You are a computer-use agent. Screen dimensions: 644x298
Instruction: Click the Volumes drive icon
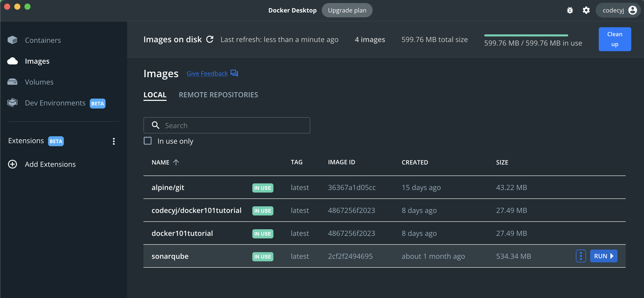pyautogui.click(x=12, y=82)
